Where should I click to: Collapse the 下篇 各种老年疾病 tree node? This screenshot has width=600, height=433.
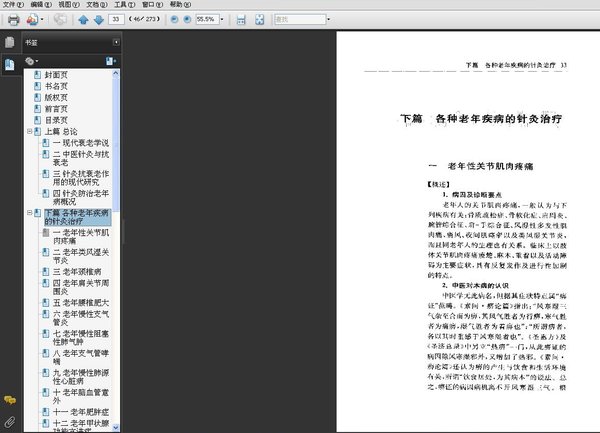(27, 214)
